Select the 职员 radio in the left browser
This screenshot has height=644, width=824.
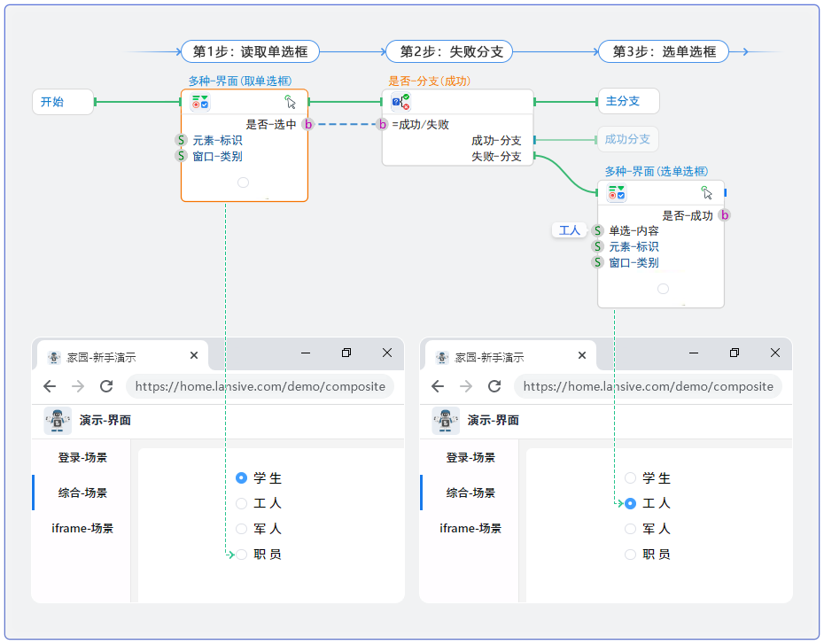pos(241,555)
